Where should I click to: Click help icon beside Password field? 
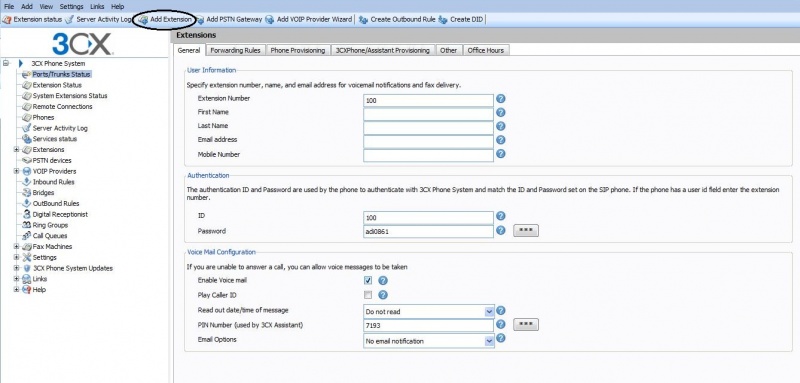tap(501, 231)
